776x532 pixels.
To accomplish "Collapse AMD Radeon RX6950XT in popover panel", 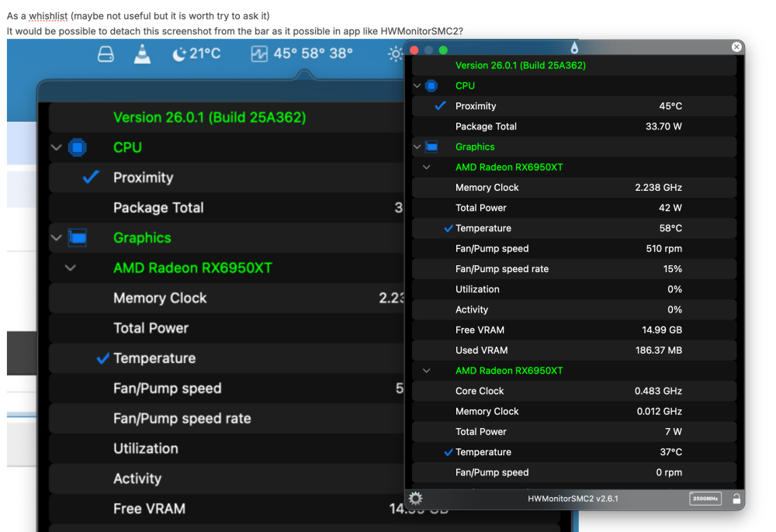I will click(71, 268).
